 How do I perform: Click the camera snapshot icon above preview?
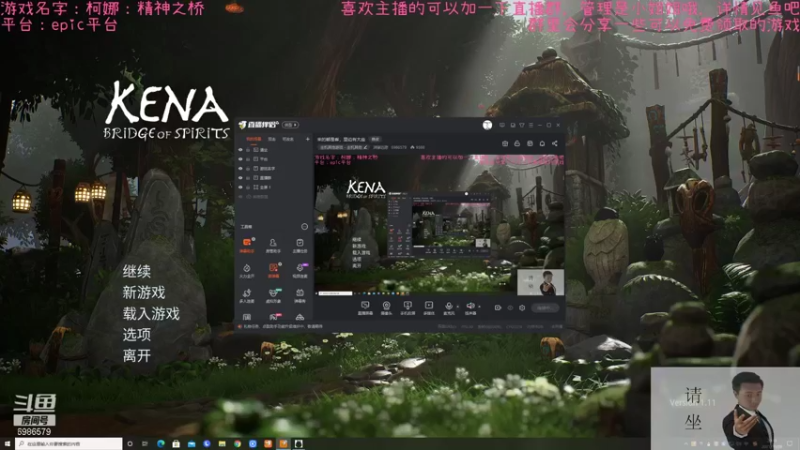(x=505, y=143)
